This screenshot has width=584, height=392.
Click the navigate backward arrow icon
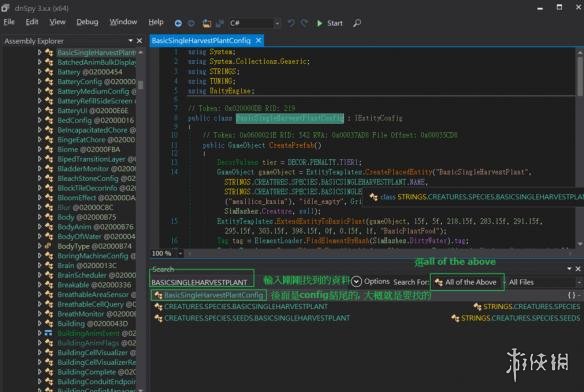[x=178, y=23]
